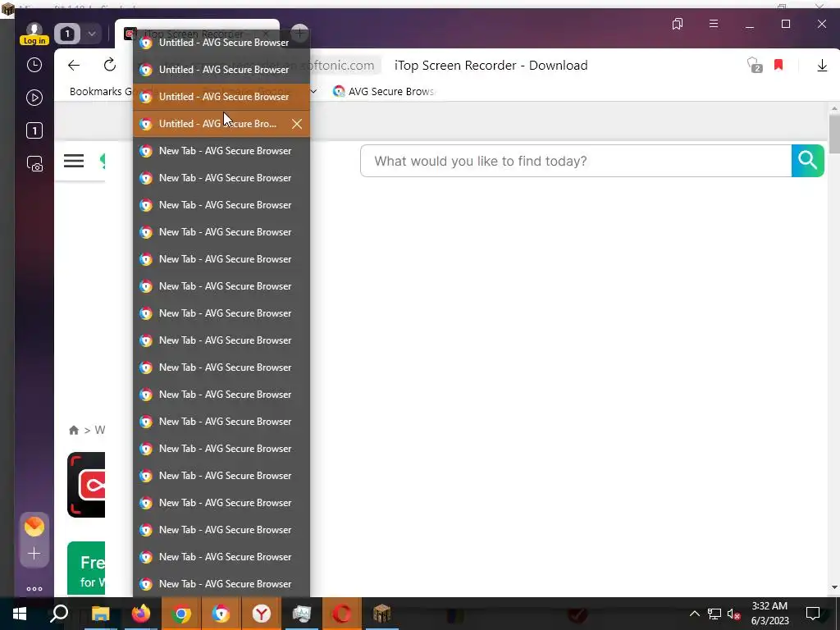Expand bookmarks bar overflow chevron

(314, 92)
